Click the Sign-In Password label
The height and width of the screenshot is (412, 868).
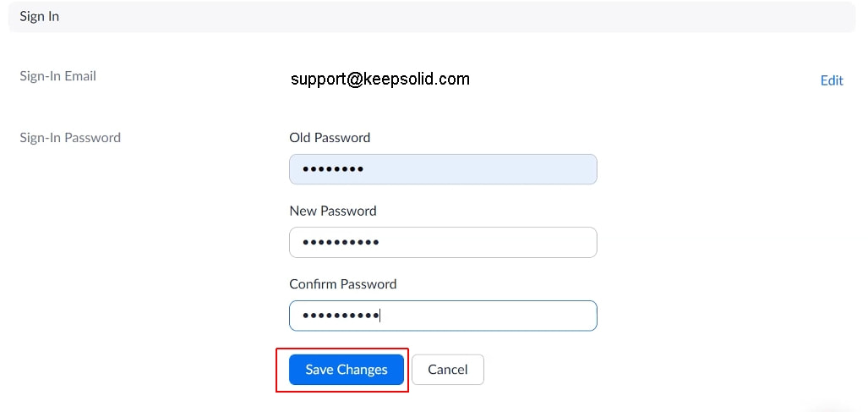(70, 137)
